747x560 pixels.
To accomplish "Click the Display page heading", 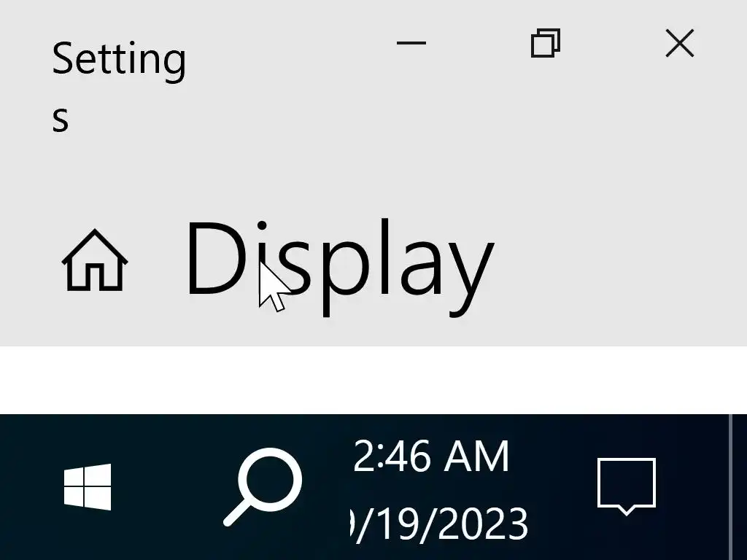I will point(340,267).
